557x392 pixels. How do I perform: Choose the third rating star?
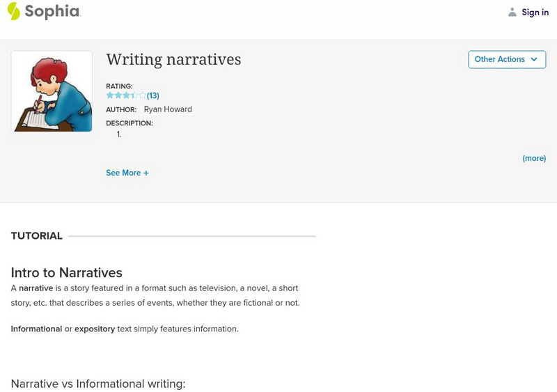(x=127, y=95)
